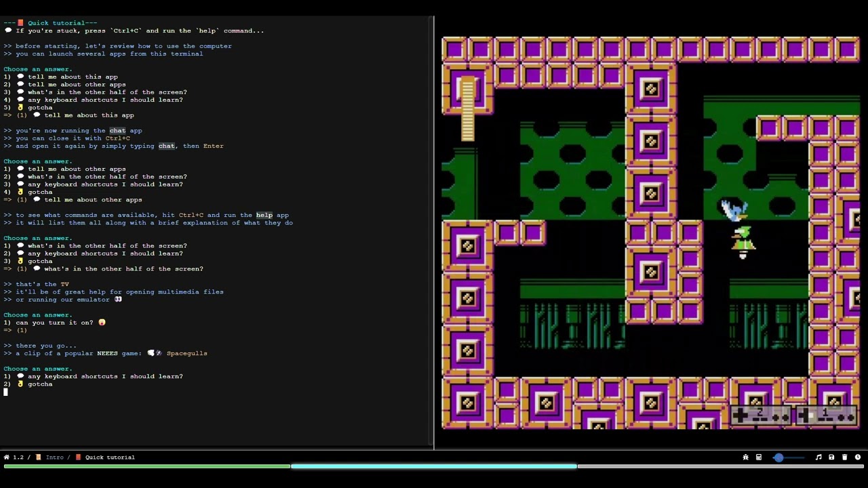
Task: Open the calculator icon in status bar
Action: point(759,457)
